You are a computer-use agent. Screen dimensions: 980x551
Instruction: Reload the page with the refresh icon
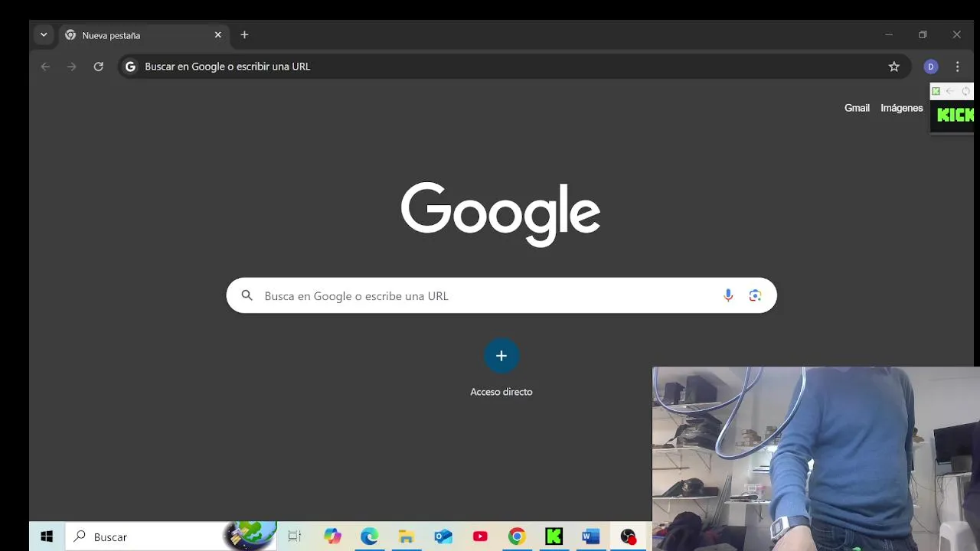pos(98,67)
